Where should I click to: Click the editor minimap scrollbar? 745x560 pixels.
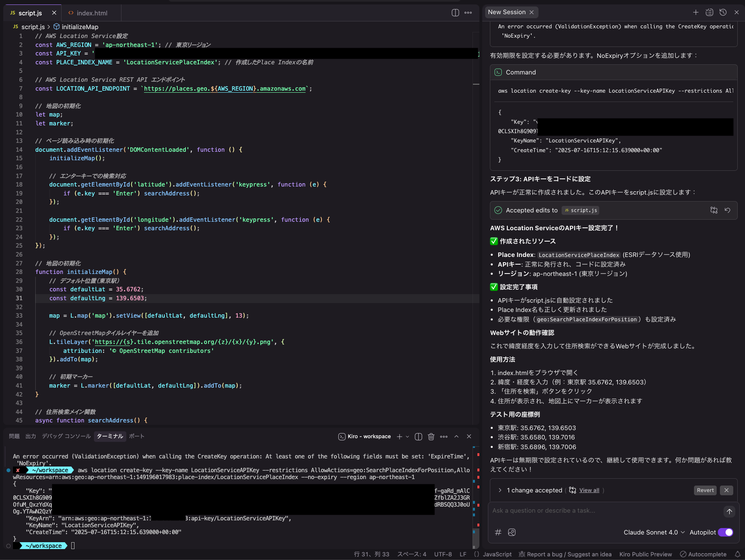tap(476, 229)
